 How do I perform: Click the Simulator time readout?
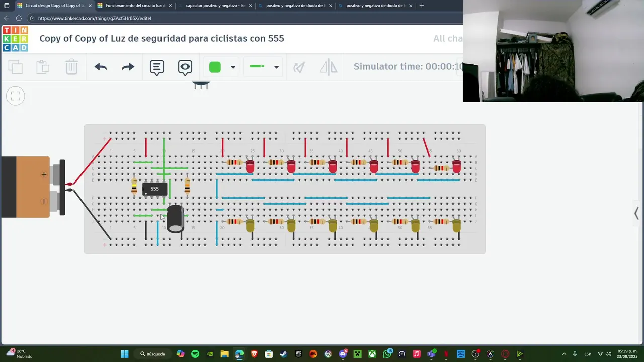(408, 66)
